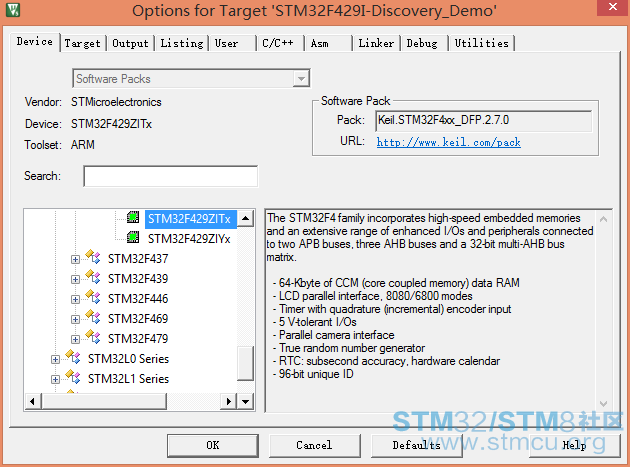Click the device tree scroll left arrow
630x467 pixels.
[33, 401]
